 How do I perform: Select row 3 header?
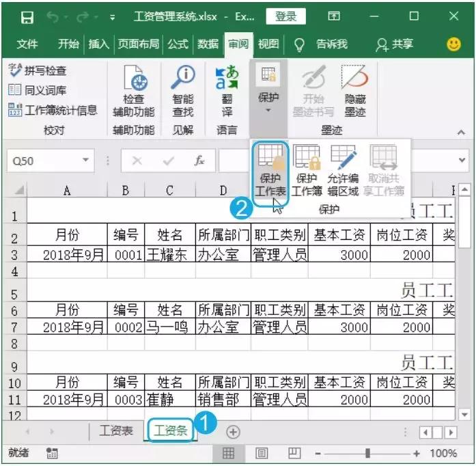[x=14, y=255]
